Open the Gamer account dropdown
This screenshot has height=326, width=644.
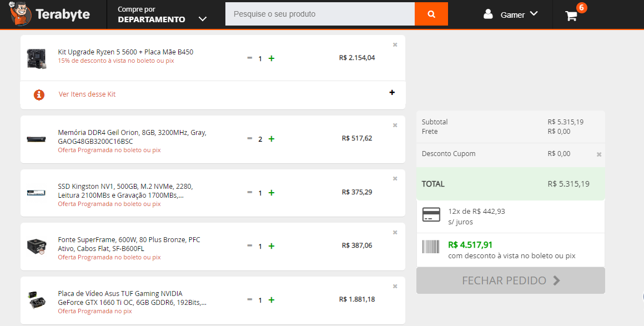(x=519, y=14)
